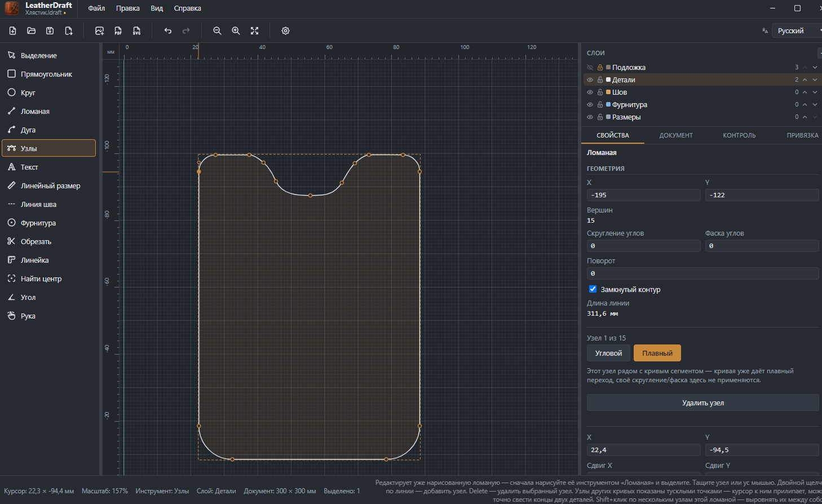
Task: Select the Фурнитура tool
Action: (49, 223)
